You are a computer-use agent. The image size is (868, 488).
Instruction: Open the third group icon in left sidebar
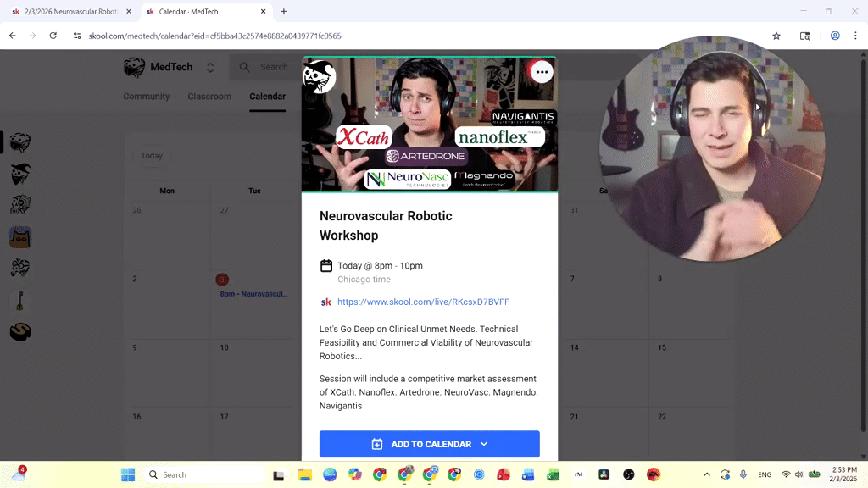[20, 205]
